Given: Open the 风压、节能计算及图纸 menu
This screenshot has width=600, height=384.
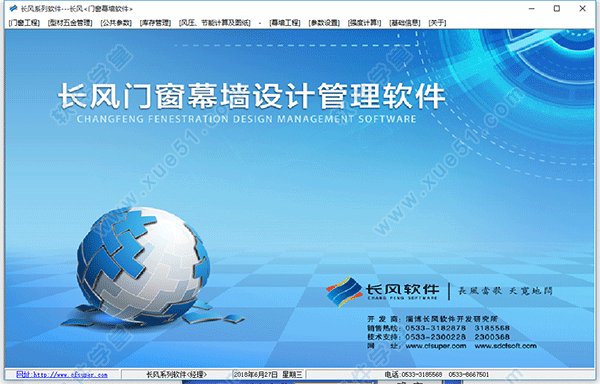Looking at the screenshot, I should click(215, 23).
